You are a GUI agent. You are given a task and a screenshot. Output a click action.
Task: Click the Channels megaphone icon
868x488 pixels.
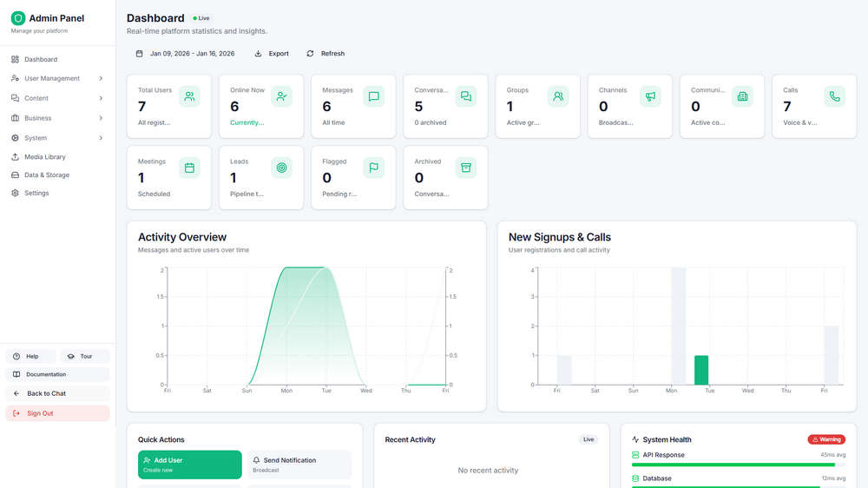pyautogui.click(x=650, y=96)
